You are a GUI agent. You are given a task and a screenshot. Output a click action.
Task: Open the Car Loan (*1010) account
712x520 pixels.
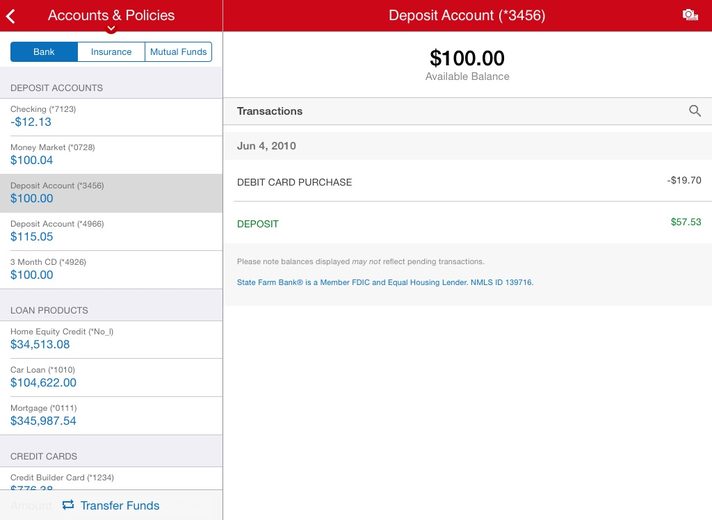click(111, 377)
